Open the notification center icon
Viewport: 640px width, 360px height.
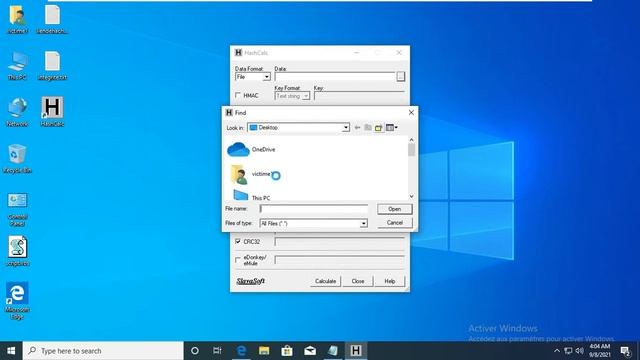click(x=625, y=351)
